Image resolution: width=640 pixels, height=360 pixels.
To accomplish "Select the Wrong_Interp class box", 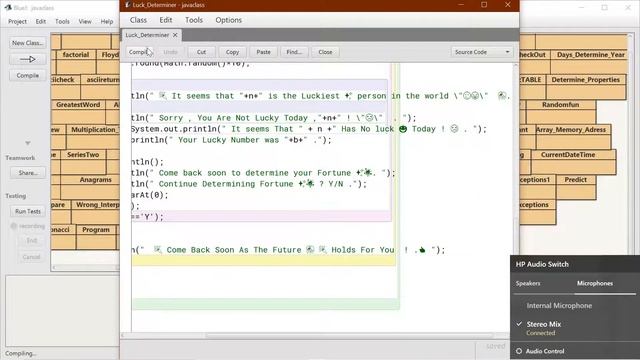I will 96,212.
